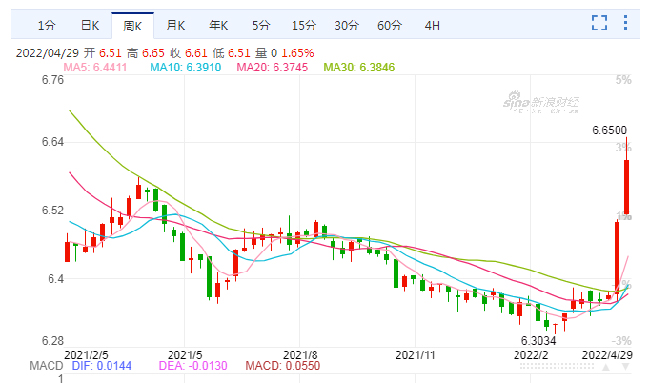Enter fullscreen chart mode

point(599,22)
